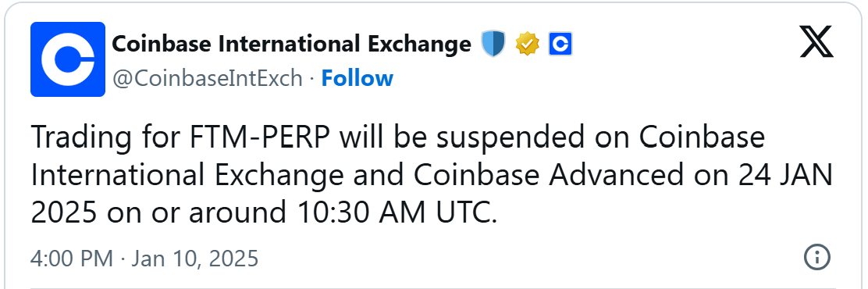868x289 pixels.
Task: Open the 4:00 PM timestamp
Action: tap(72, 258)
